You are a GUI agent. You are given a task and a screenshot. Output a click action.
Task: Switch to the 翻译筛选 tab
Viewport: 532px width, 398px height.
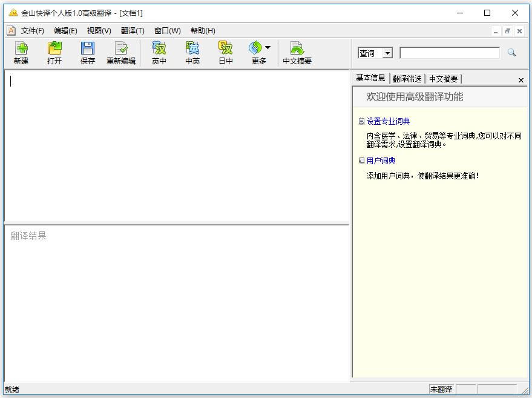click(407, 79)
